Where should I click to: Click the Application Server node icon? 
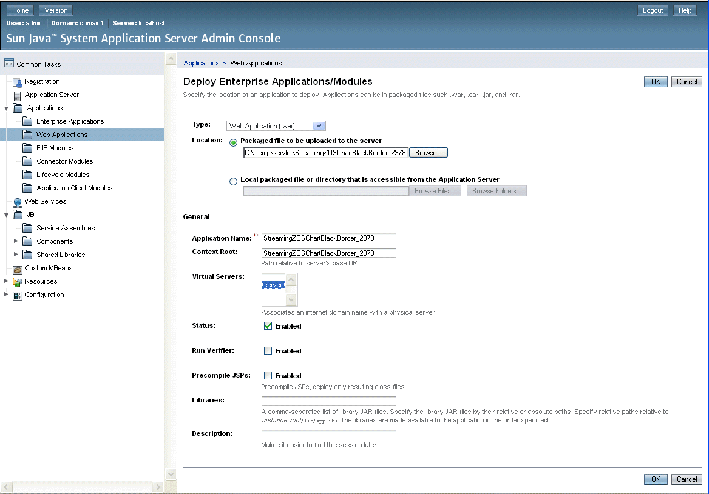coord(17,95)
